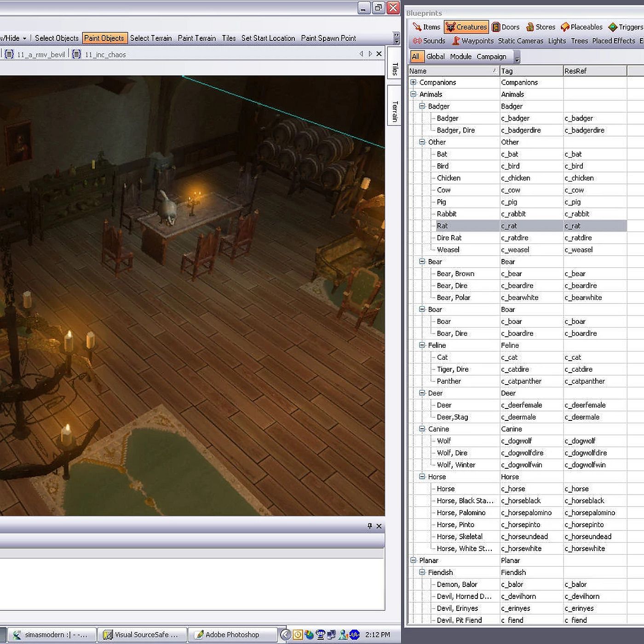This screenshot has width=644, height=644.
Task: Enable the Select Terrain mode
Action: 151,38
